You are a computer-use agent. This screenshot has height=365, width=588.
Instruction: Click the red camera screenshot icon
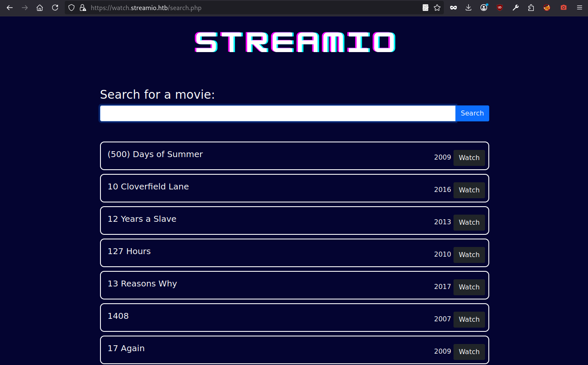point(564,8)
